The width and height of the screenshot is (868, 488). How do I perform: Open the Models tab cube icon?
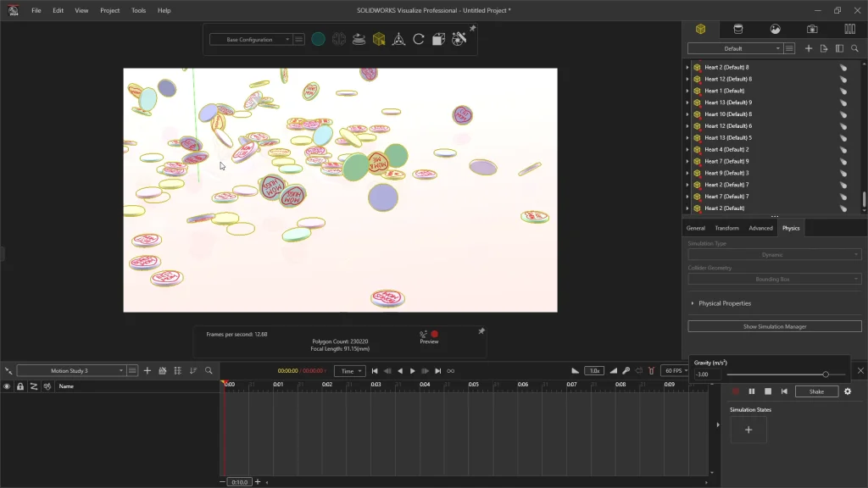tap(700, 29)
